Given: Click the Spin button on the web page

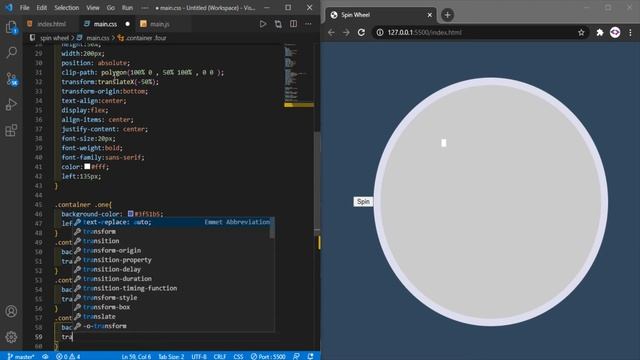Looking at the screenshot, I should 363,202.
